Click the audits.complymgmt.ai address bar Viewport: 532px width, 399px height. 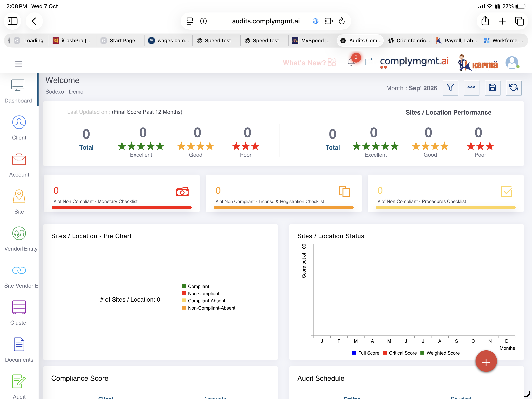(x=266, y=21)
